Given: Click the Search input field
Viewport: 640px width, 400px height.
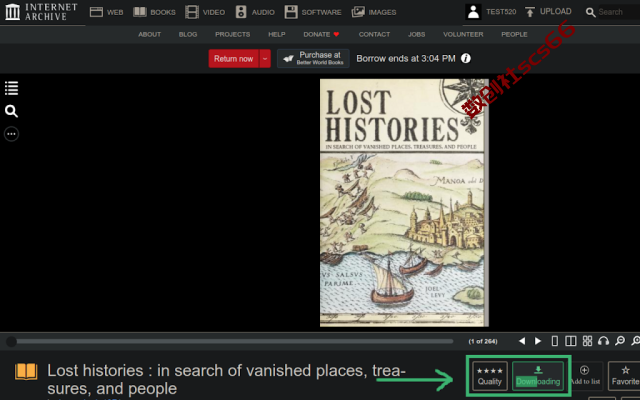Looking at the screenshot, I should coord(619,12).
